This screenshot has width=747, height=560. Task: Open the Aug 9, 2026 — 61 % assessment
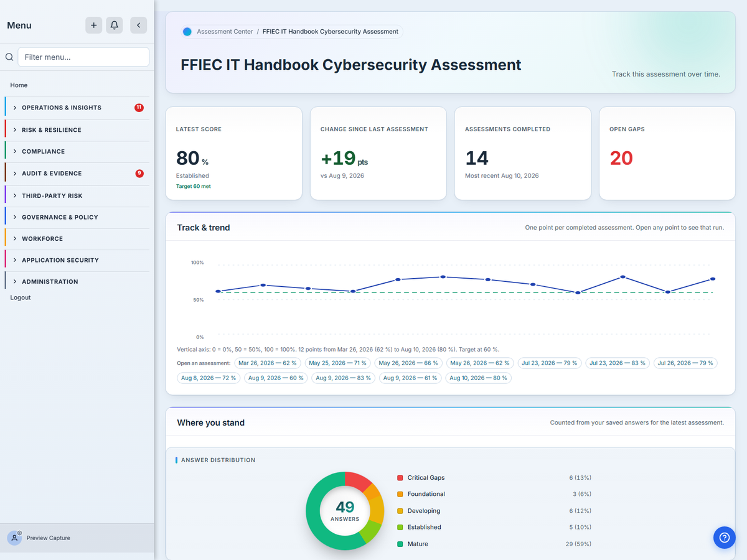(410, 378)
